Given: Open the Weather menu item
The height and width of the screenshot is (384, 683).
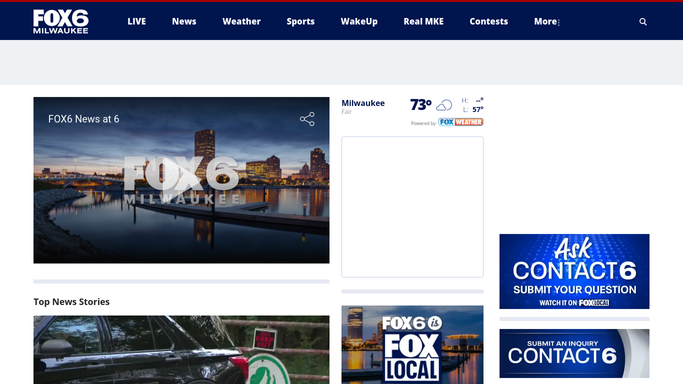Looking at the screenshot, I should tap(241, 21).
